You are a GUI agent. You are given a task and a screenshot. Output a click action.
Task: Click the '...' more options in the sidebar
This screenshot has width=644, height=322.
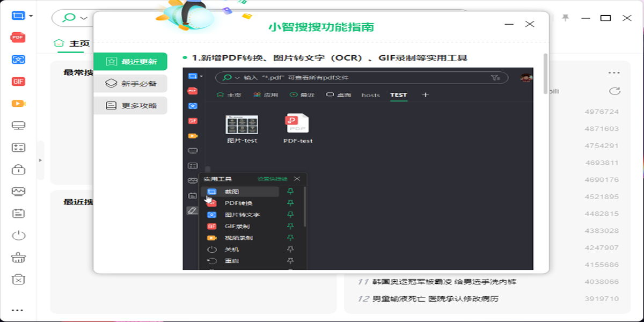[x=18, y=310]
